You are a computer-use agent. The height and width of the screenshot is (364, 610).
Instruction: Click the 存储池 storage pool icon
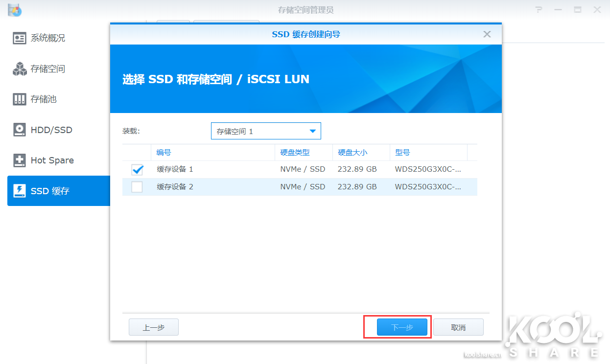click(x=20, y=99)
